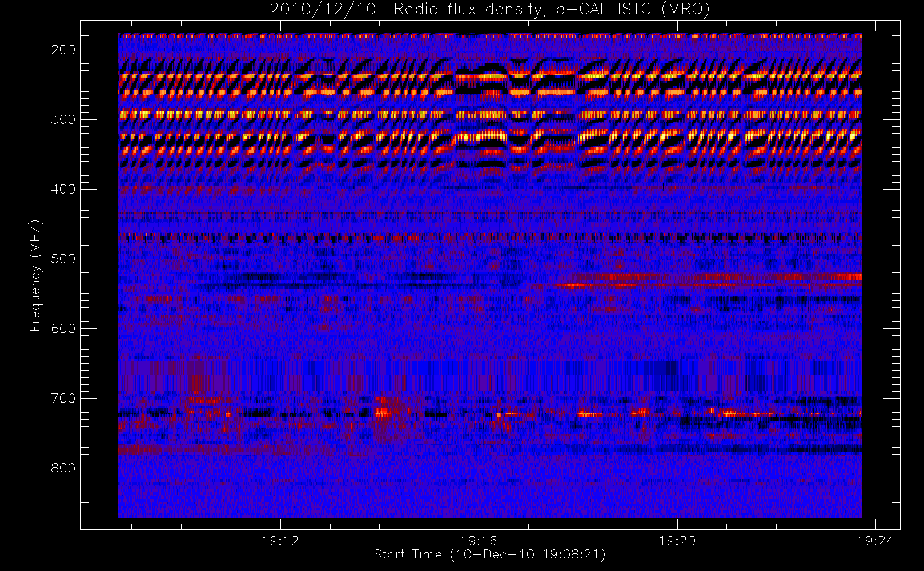Click the 200 frequency tick label
This screenshot has height=571, width=924.
[63, 50]
